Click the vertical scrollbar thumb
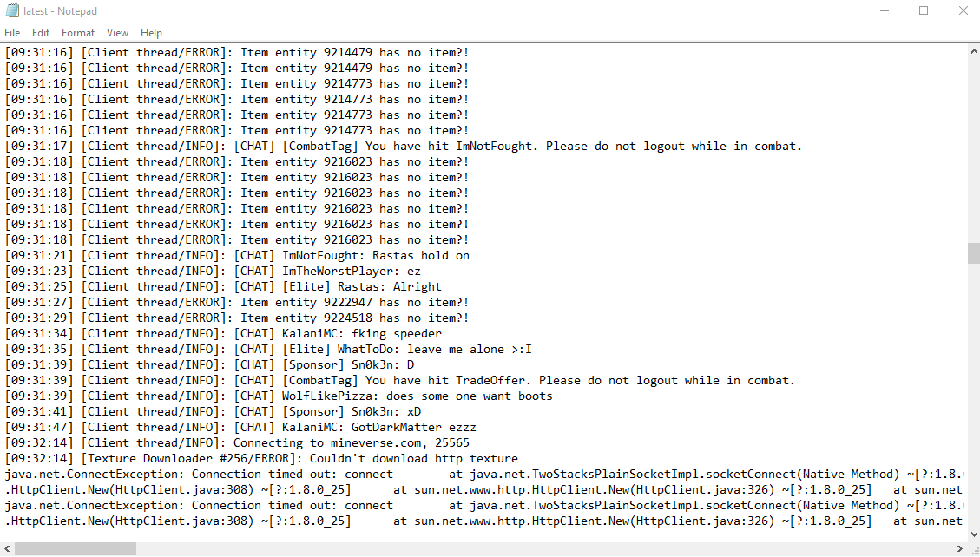This screenshot has width=980, height=557. click(974, 252)
